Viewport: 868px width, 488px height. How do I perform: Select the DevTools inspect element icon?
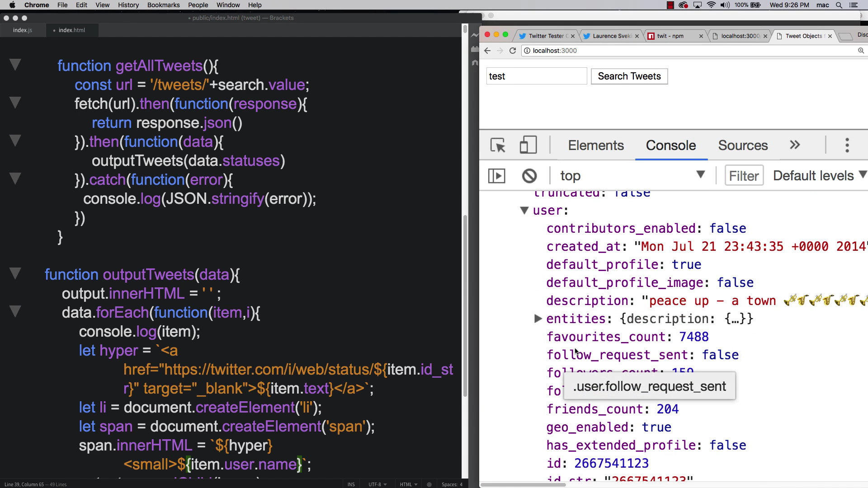click(498, 145)
